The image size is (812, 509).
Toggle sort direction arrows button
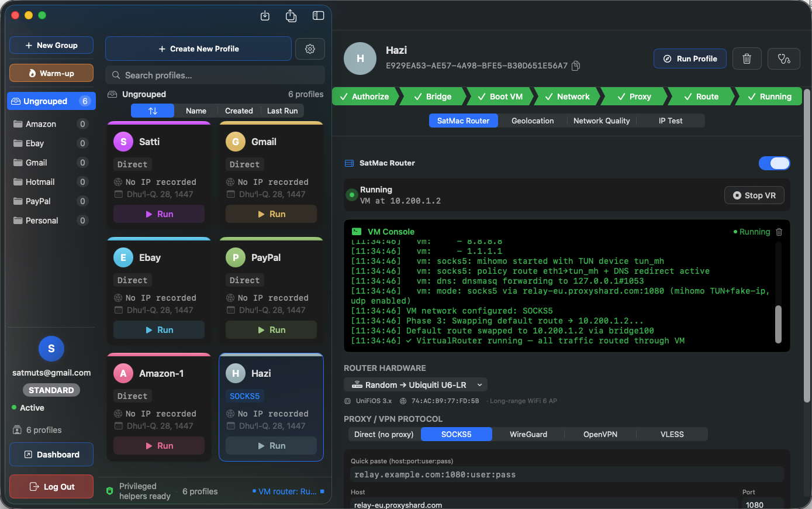point(153,111)
